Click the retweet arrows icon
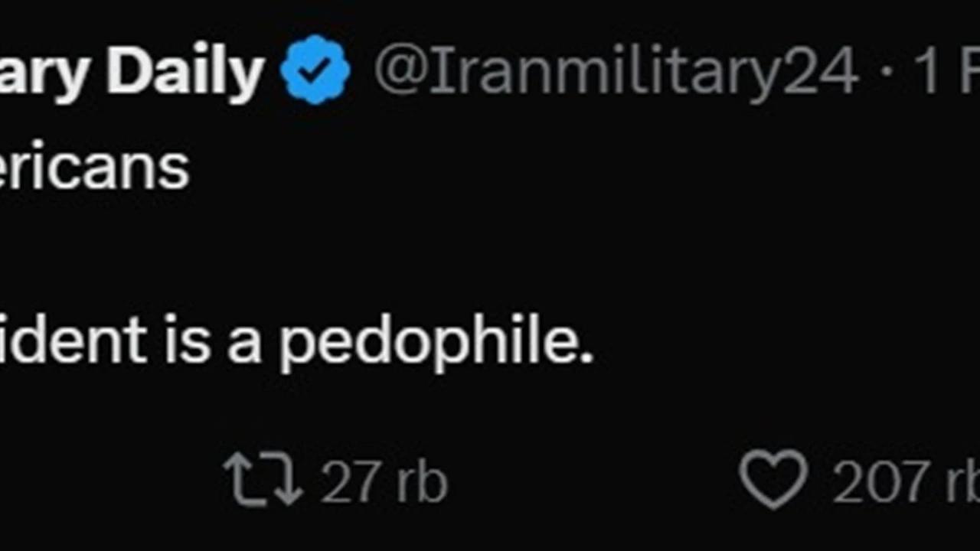The height and width of the screenshot is (551, 980). 263,481
